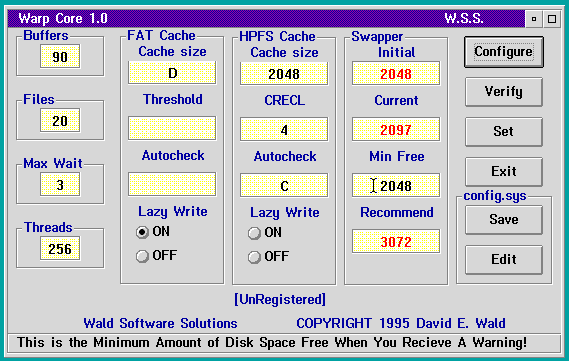Click the Configure button

(x=504, y=52)
